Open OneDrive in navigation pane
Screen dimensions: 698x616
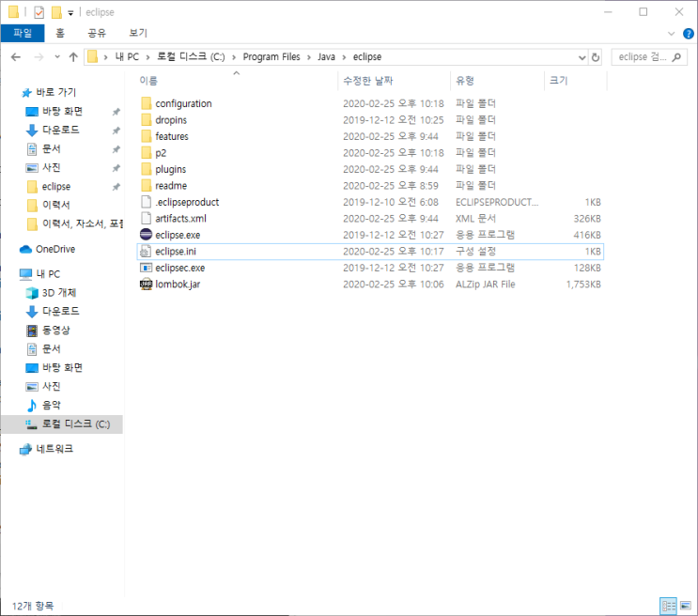55,249
